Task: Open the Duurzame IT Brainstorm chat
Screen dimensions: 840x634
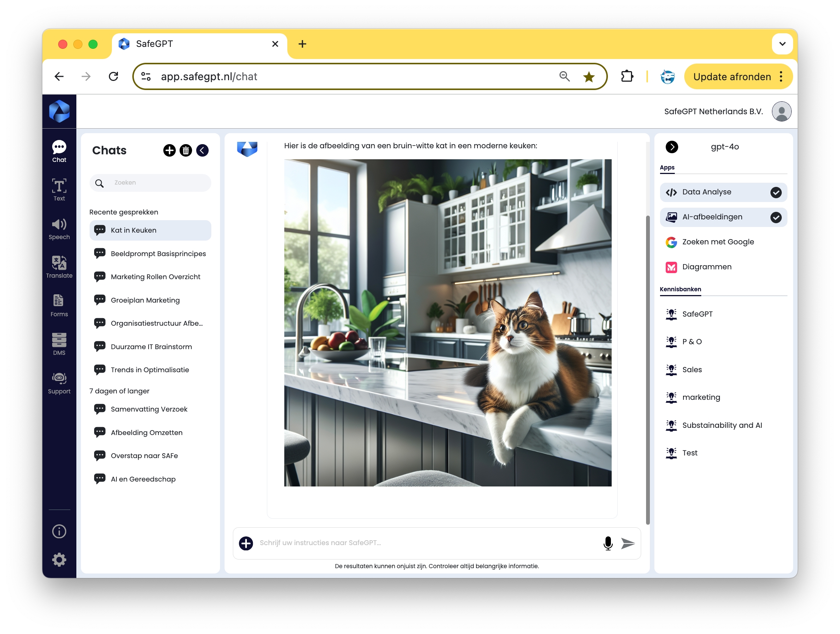Action: (x=150, y=347)
